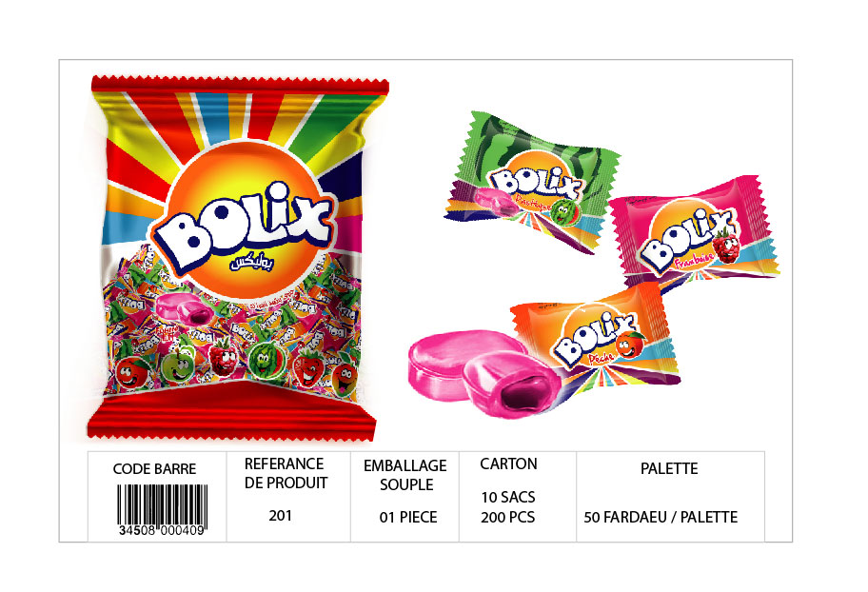Click the watermelon character on green wrapper
868x592 pixels.
[564, 212]
